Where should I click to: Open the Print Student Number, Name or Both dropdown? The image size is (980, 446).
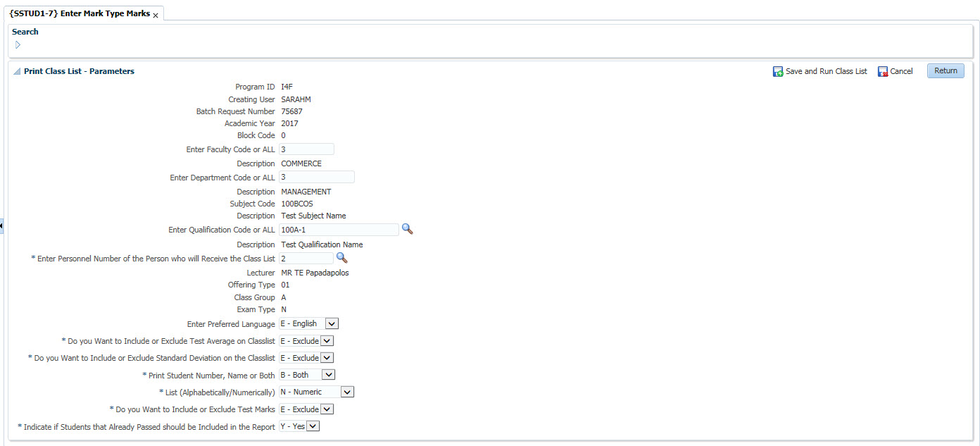pyautogui.click(x=329, y=375)
